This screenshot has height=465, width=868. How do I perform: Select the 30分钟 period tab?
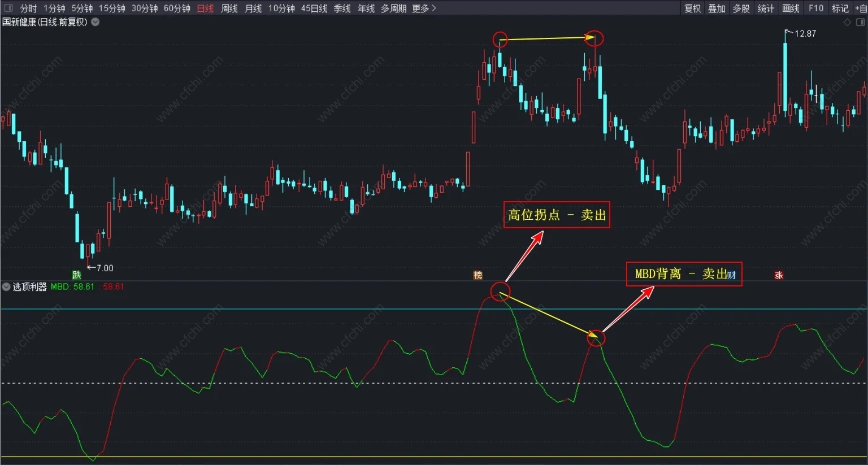coord(145,8)
